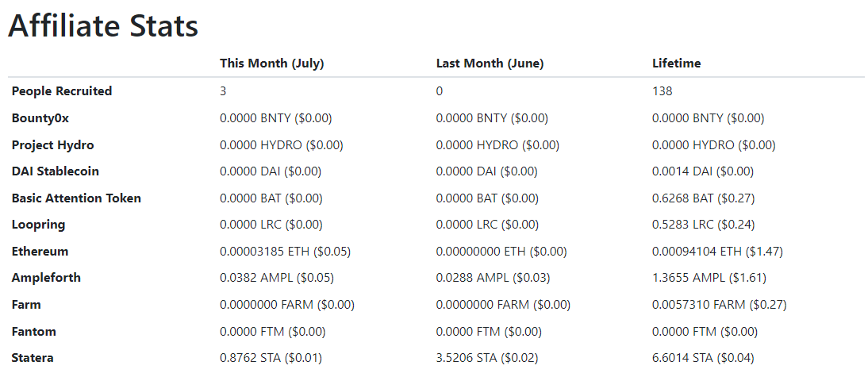Screen dimensions: 868x377
Task: Select June 0.0000 BAT value
Action: [x=487, y=198]
